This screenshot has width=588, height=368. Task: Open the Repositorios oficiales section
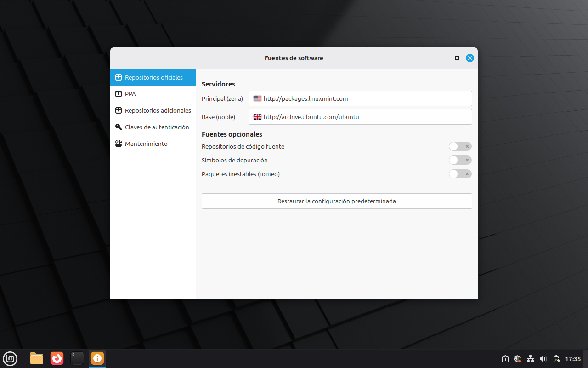[x=153, y=77]
